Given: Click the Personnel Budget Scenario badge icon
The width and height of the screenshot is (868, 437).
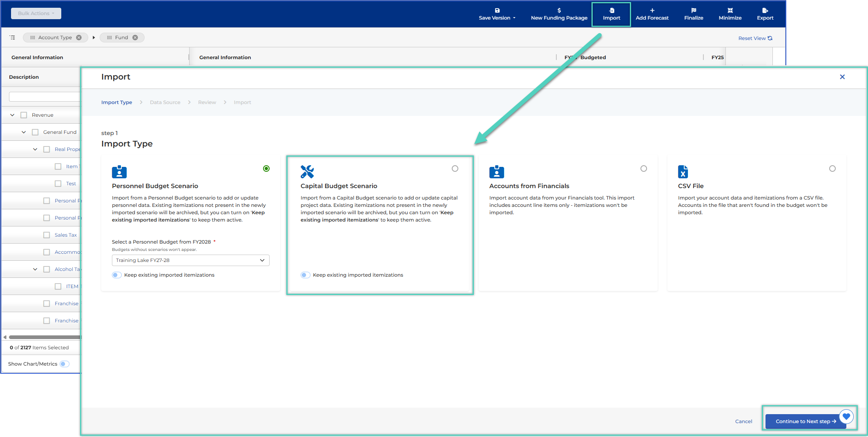Looking at the screenshot, I should click(119, 172).
